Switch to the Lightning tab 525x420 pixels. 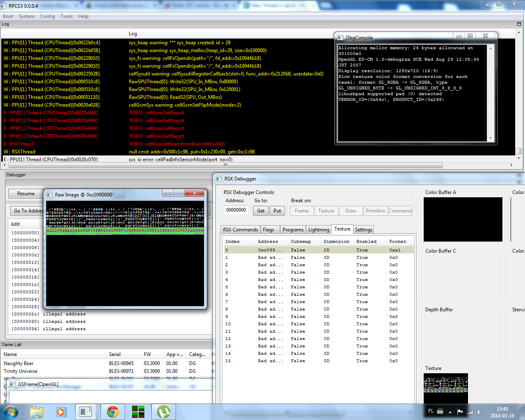click(319, 230)
